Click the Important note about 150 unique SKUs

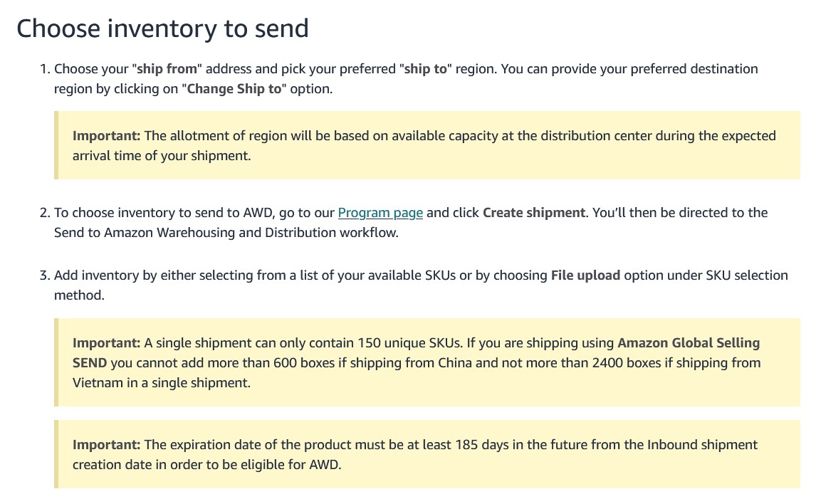pos(427,362)
